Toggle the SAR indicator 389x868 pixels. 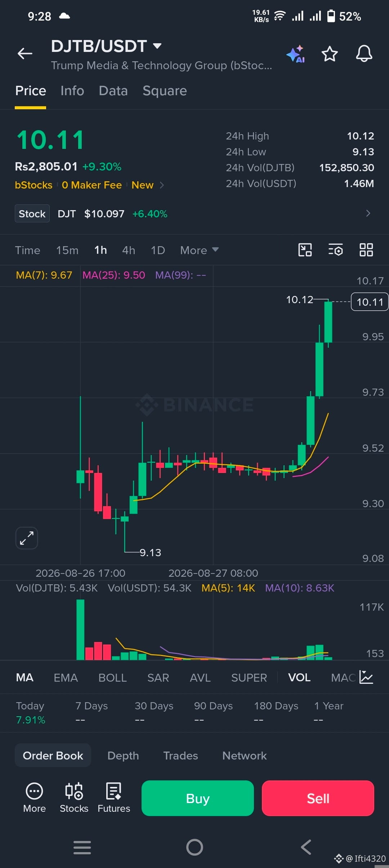pyautogui.click(x=158, y=678)
